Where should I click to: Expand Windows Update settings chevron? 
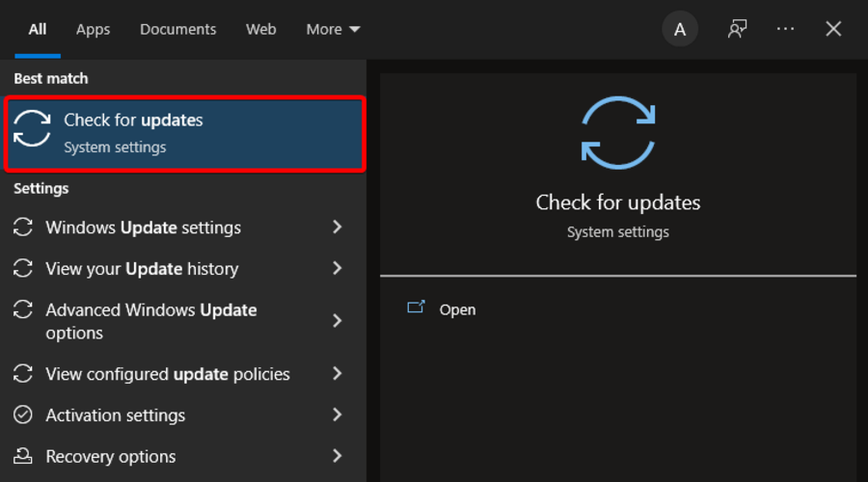[x=338, y=228]
